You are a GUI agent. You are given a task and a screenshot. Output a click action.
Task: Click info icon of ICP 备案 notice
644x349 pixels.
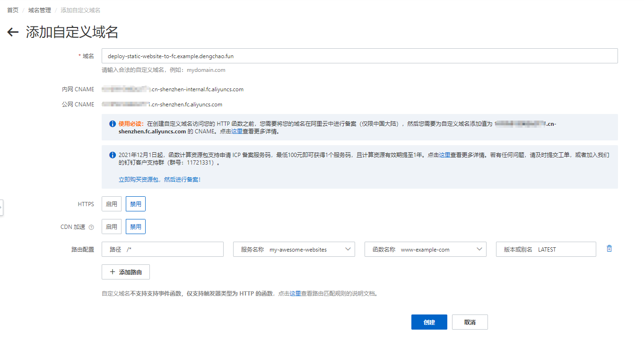112,155
